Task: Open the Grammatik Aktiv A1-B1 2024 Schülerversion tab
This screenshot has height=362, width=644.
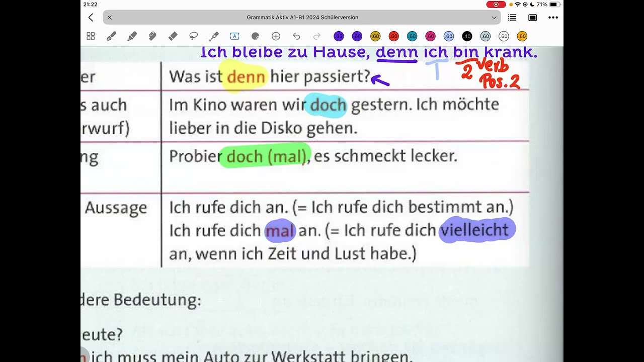Action: coord(302,18)
